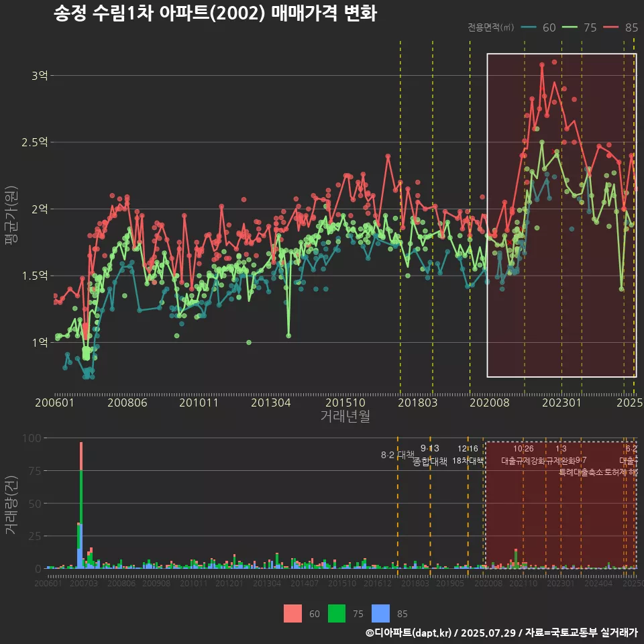Click the 1·3 규제완화 policy annotation

(x=561, y=455)
